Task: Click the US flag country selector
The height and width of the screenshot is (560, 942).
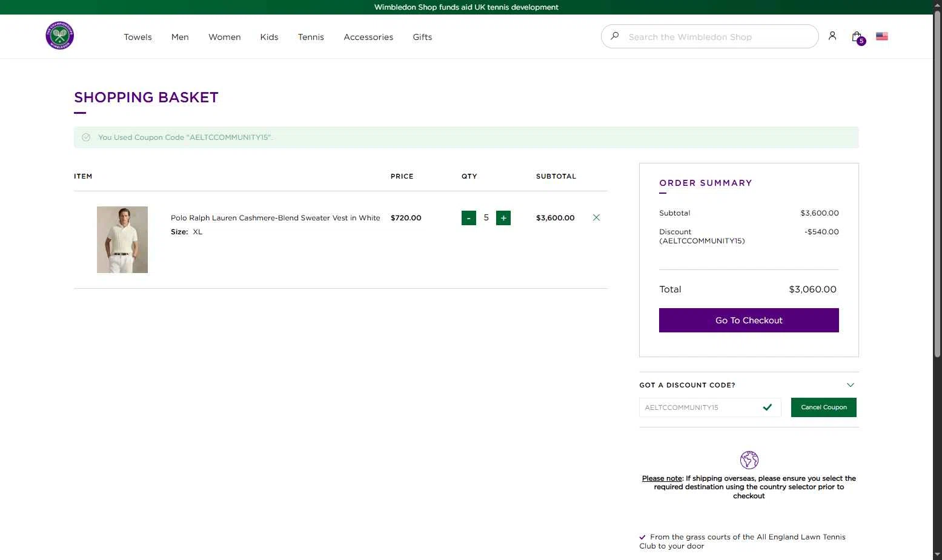Action: [882, 36]
